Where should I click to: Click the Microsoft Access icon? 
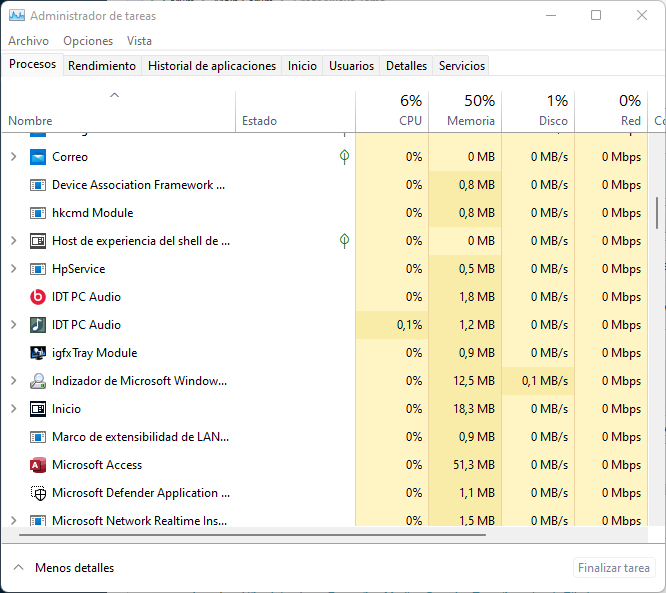[38, 465]
